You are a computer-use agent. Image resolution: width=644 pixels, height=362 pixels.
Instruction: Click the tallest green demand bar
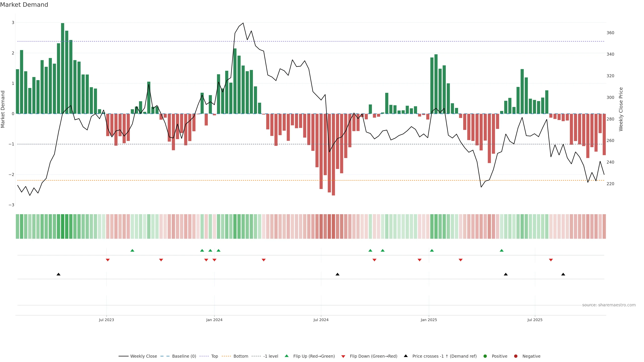(x=63, y=67)
